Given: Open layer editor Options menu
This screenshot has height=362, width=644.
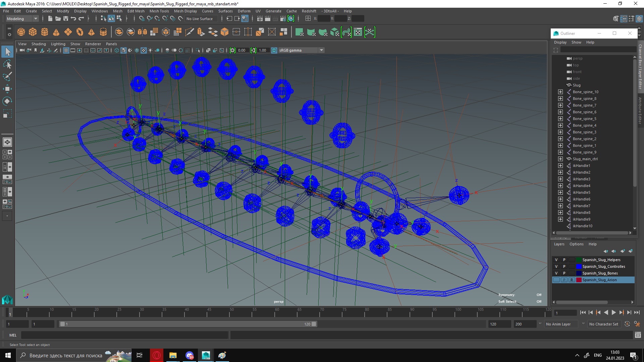Looking at the screenshot, I should 577,244.
